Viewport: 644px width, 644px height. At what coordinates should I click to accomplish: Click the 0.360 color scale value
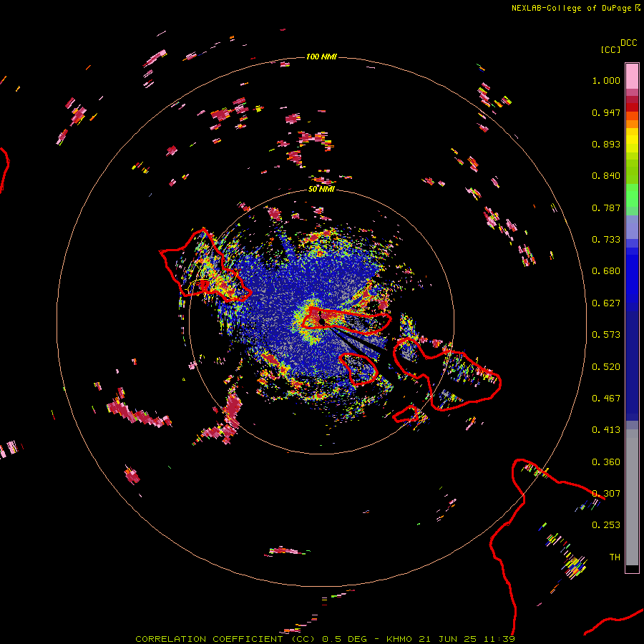(606, 462)
